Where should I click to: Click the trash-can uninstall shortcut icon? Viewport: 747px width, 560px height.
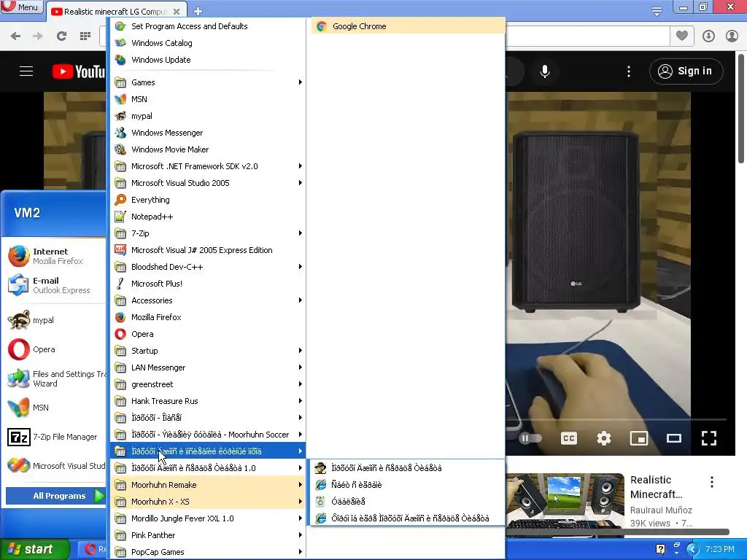[x=321, y=502]
